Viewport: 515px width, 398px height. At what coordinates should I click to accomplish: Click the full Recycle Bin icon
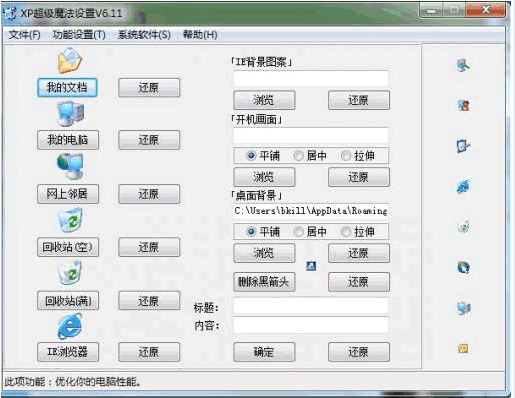click(x=70, y=273)
